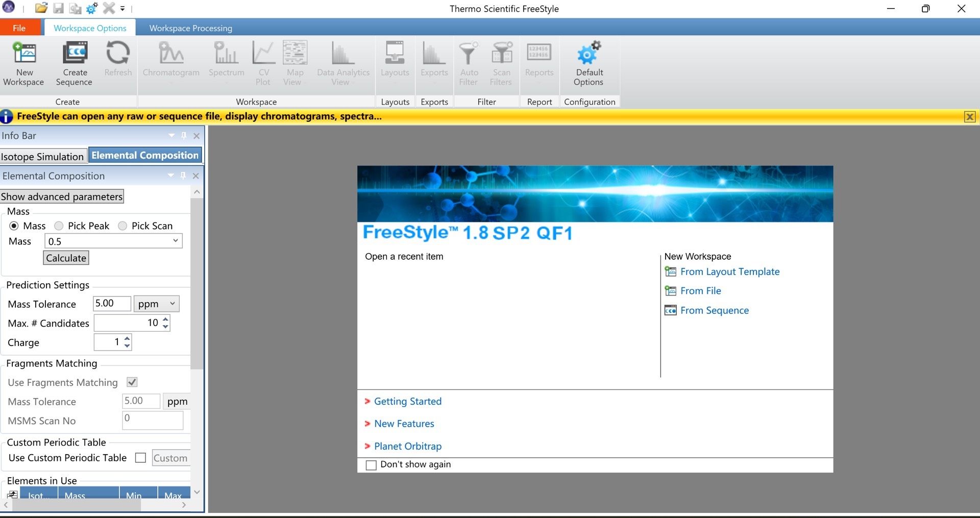Click the CV Plot ribbon icon

click(x=263, y=53)
